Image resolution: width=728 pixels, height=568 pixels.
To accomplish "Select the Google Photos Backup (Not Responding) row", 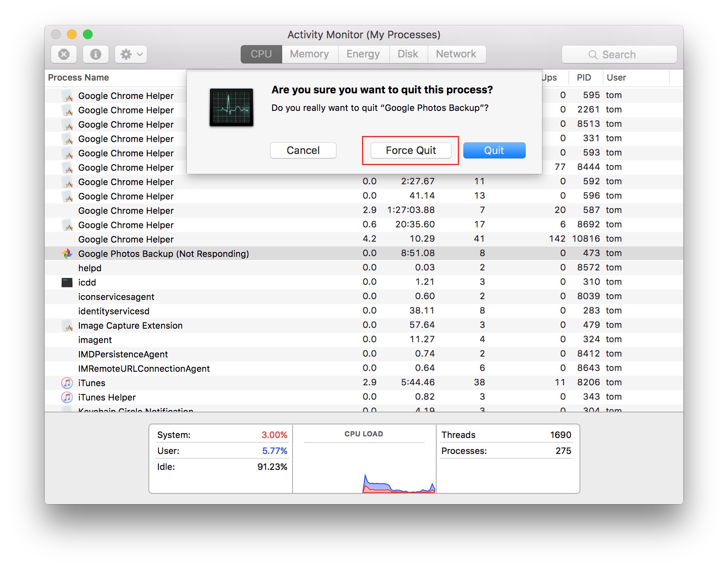I will [164, 253].
